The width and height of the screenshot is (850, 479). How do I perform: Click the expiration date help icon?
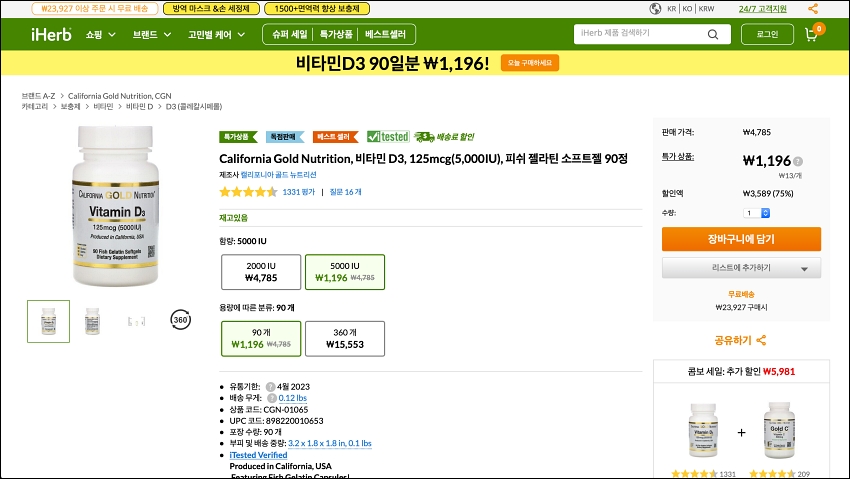[271, 386]
